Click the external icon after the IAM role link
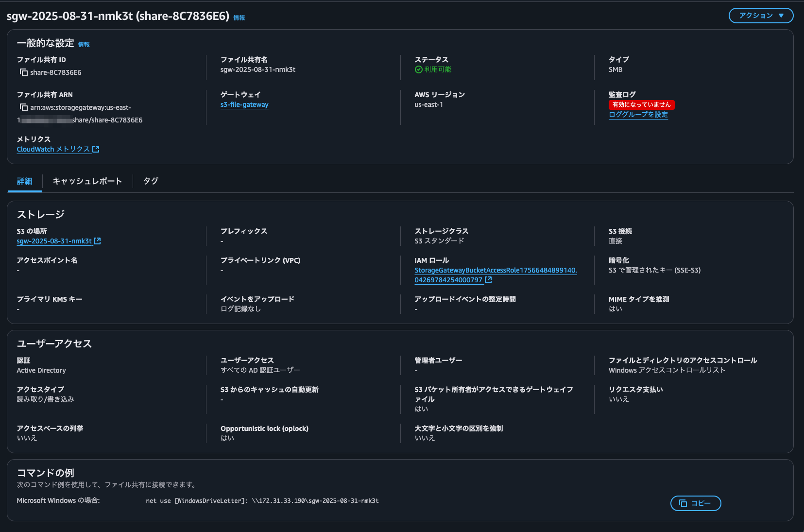 [x=488, y=280]
